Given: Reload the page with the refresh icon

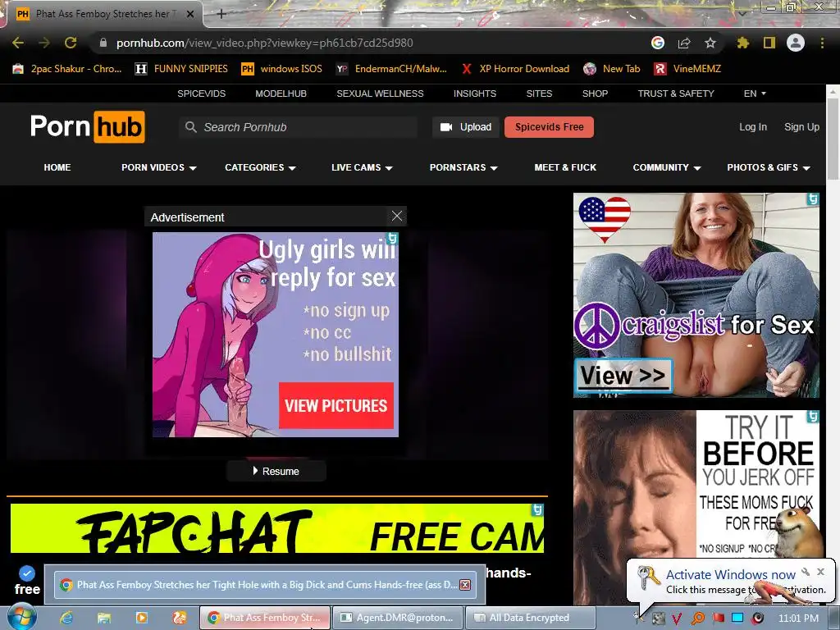Looking at the screenshot, I should coord(71,43).
